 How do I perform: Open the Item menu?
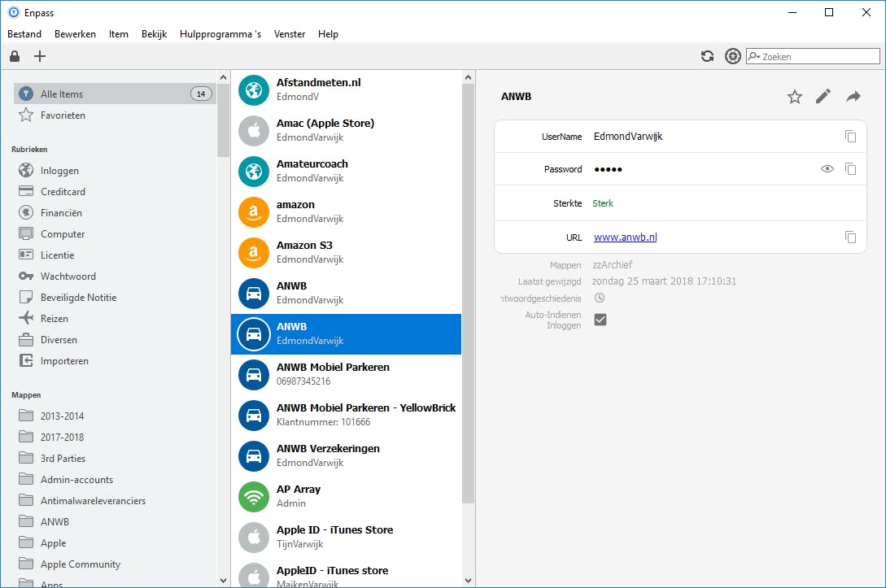pyautogui.click(x=119, y=34)
